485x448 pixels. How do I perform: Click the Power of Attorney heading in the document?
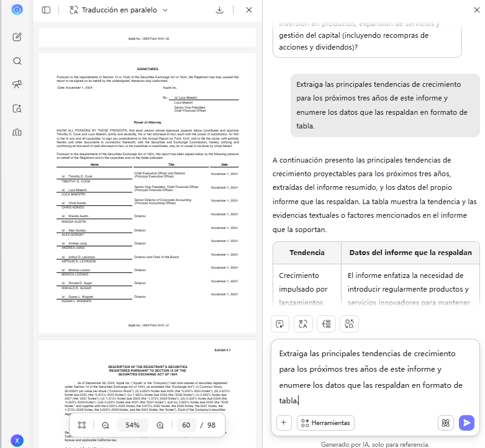pyautogui.click(x=148, y=122)
